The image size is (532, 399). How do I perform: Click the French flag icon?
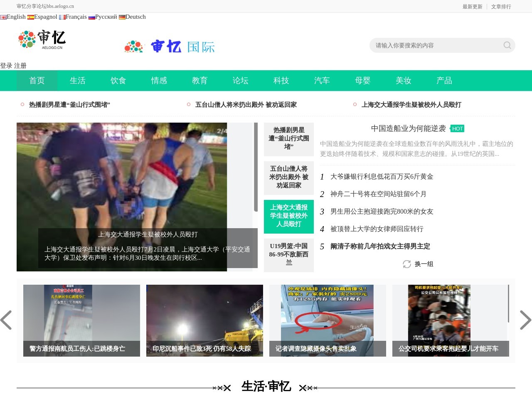tap(62, 17)
